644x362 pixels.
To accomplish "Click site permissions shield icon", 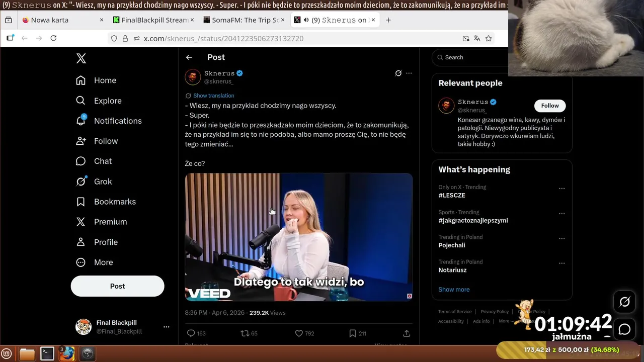I will [114, 38].
